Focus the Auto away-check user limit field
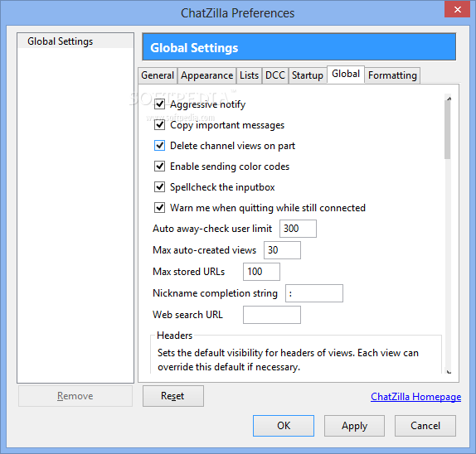476x454 pixels. click(298, 229)
